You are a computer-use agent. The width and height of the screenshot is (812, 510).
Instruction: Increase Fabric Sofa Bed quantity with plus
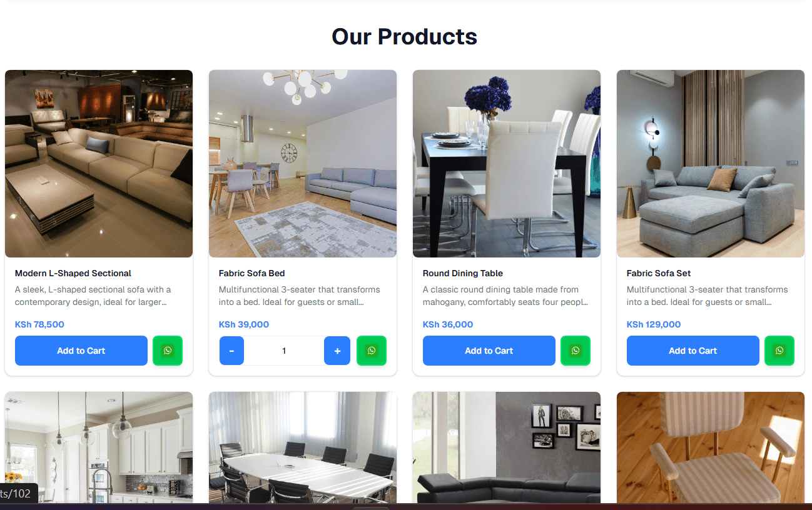[337, 351]
